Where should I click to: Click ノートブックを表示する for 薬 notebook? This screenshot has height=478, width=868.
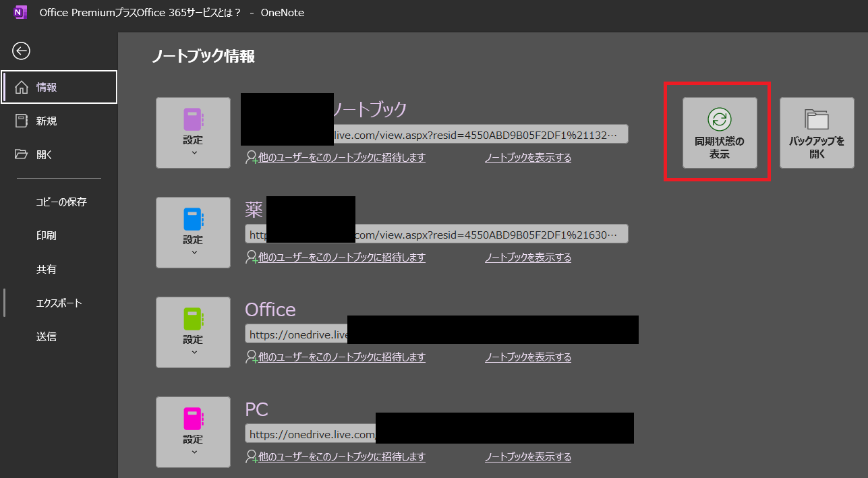coord(528,258)
